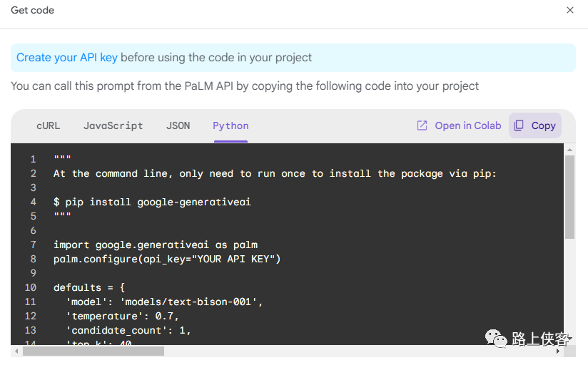Screen dimensions: 588x365
Task: Click the horizontal scrollbar's left arrow
Action: (16, 351)
